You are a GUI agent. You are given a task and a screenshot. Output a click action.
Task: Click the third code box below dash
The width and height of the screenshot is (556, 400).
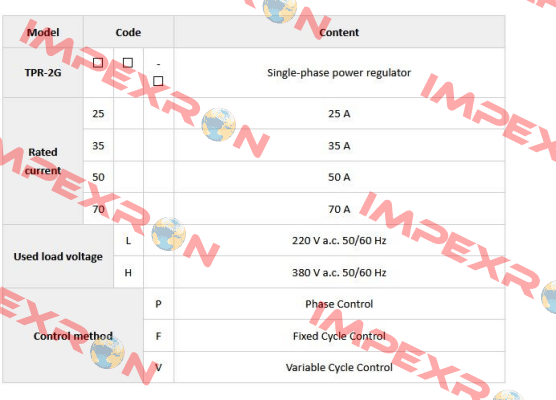pos(158,81)
